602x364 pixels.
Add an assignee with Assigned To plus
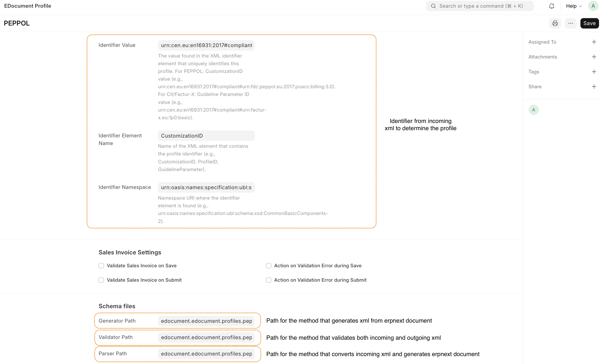(x=594, y=42)
